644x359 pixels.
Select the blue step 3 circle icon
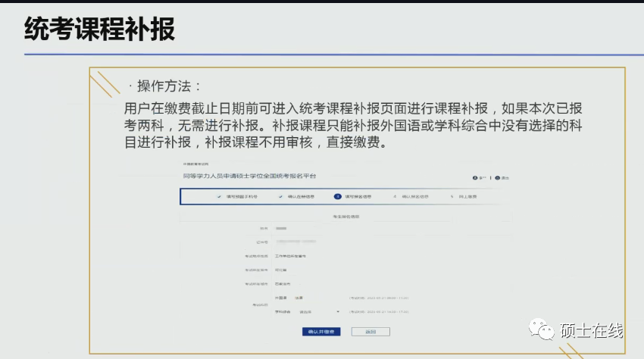pos(337,196)
